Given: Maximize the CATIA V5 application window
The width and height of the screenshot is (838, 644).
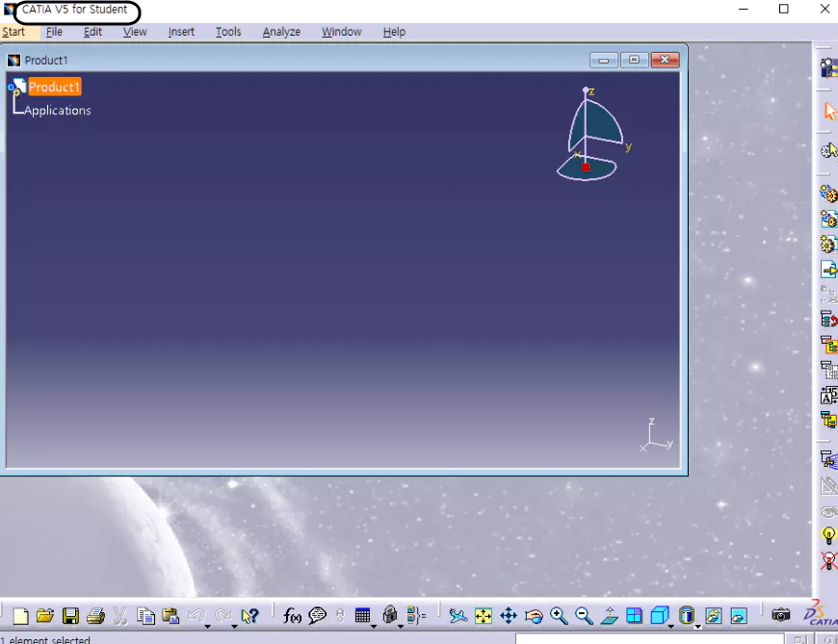Looking at the screenshot, I should pos(783,9).
